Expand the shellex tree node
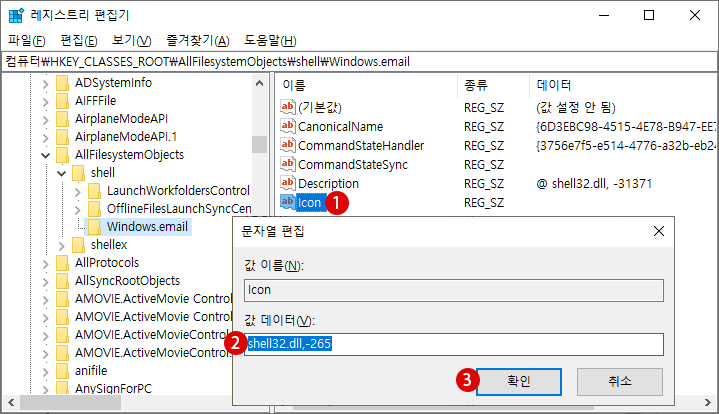The width and height of the screenshot is (719, 414). [x=61, y=246]
